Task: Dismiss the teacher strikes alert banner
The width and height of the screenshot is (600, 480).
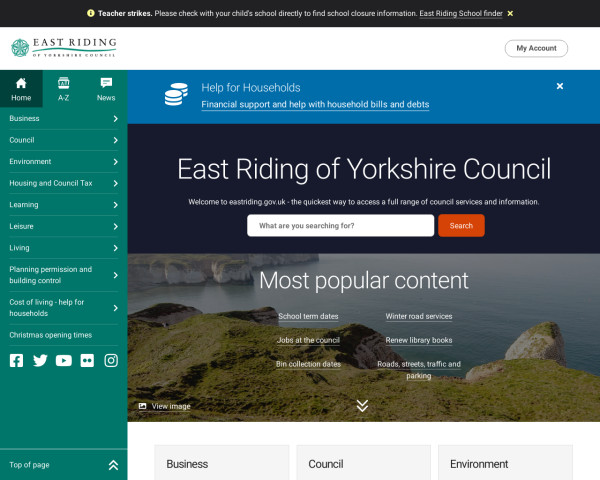Action: click(x=510, y=14)
